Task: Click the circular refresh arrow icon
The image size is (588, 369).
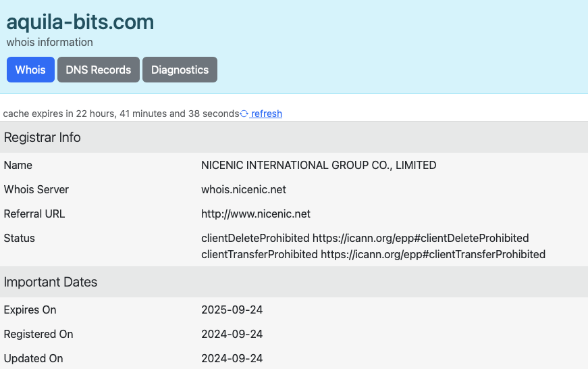Action: pos(244,114)
